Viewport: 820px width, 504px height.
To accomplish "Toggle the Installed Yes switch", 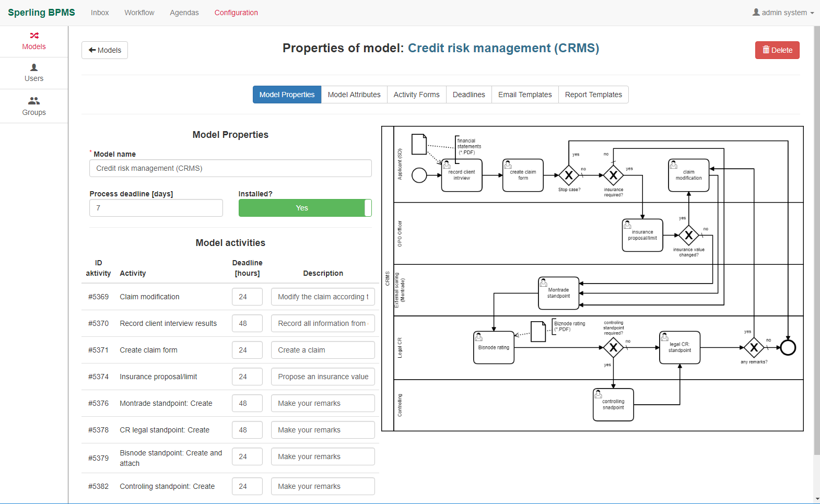I will tap(305, 208).
